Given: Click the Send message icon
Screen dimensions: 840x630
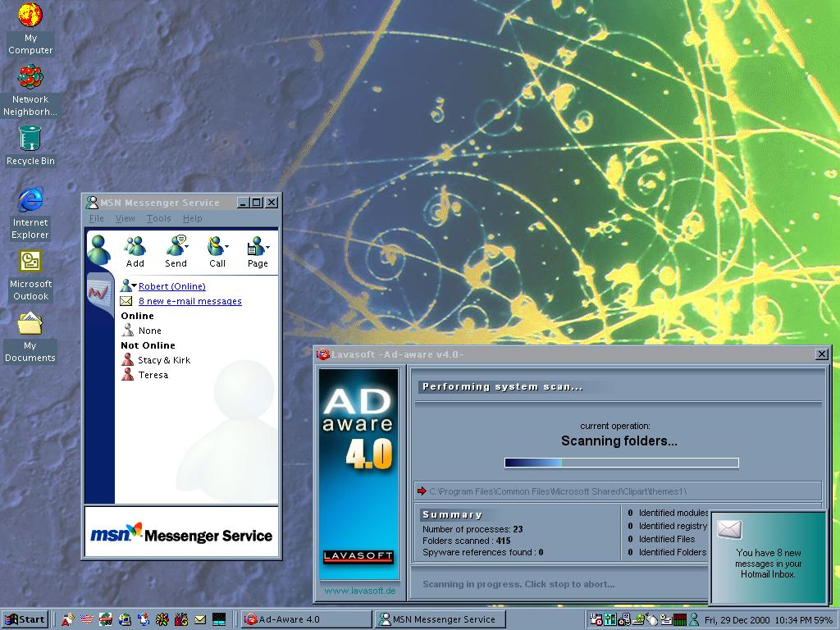Looking at the screenshot, I should pyautogui.click(x=176, y=246).
